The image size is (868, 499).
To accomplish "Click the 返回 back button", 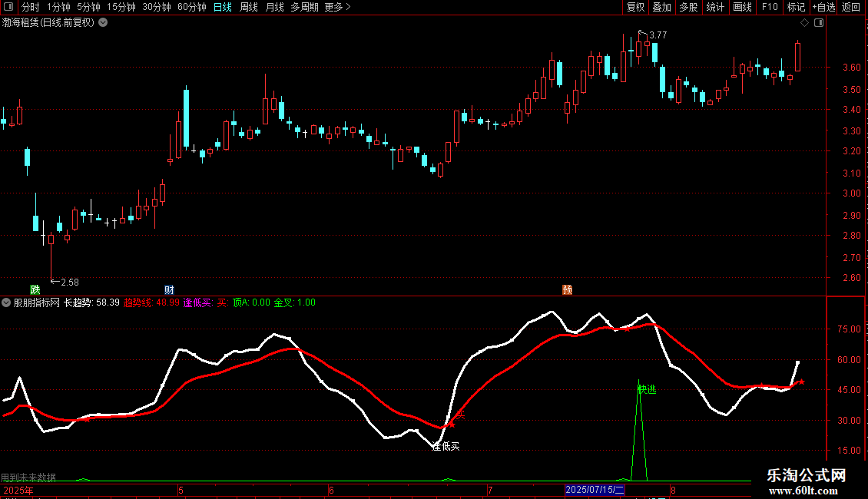I will tap(851, 7).
